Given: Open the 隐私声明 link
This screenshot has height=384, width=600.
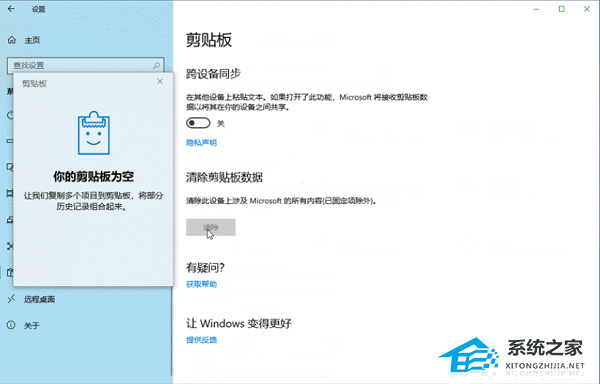Looking at the screenshot, I should tap(201, 143).
